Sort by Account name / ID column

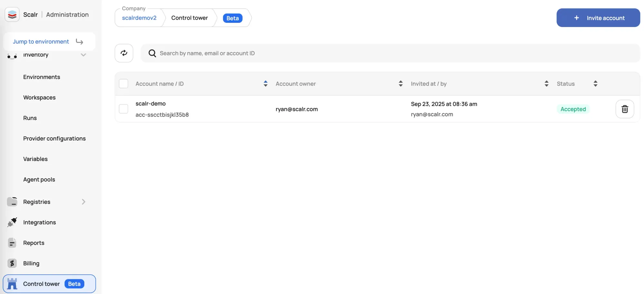tap(265, 84)
